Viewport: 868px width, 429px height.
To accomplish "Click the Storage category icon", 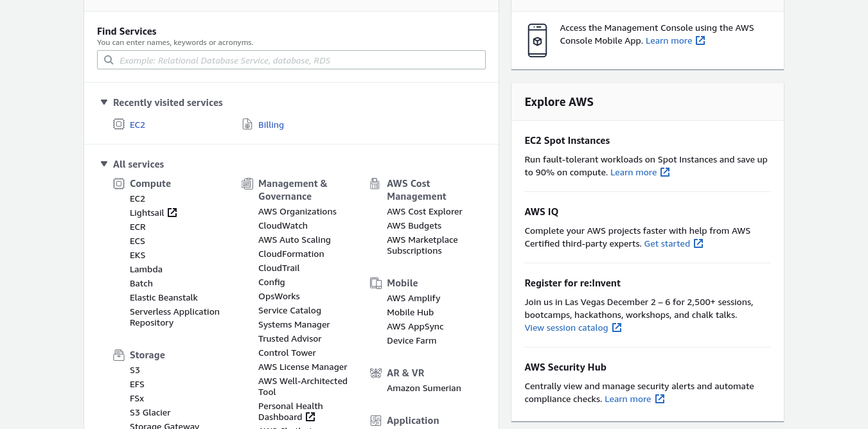I will coord(119,355).
